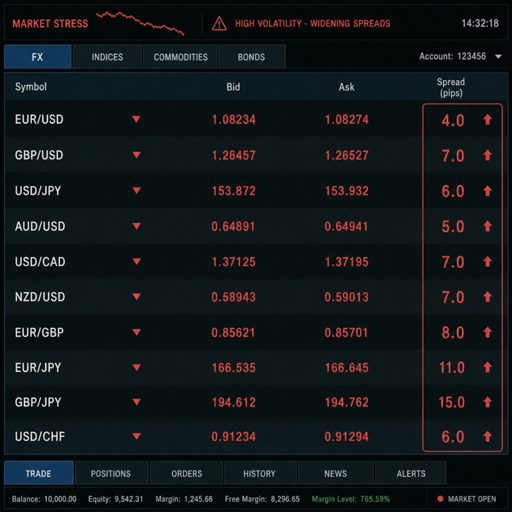Expand the GBP/USD down triangle

click(136, 155)
